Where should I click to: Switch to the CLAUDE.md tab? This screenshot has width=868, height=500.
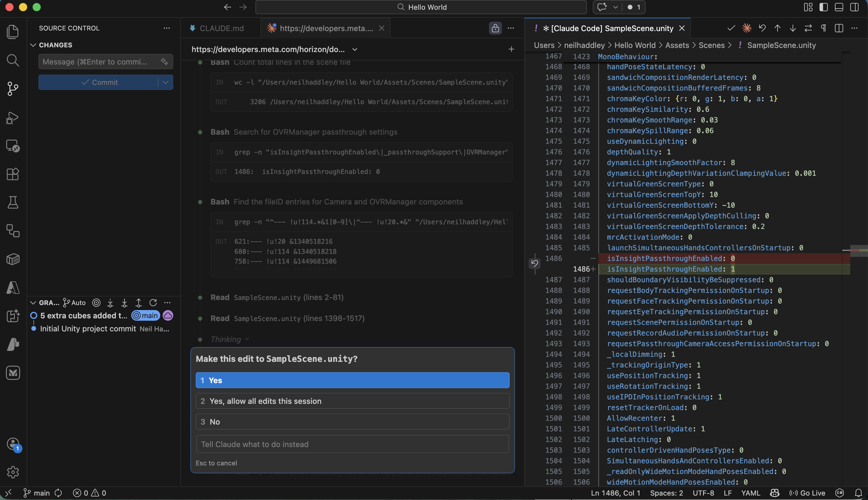coord(221,28)
